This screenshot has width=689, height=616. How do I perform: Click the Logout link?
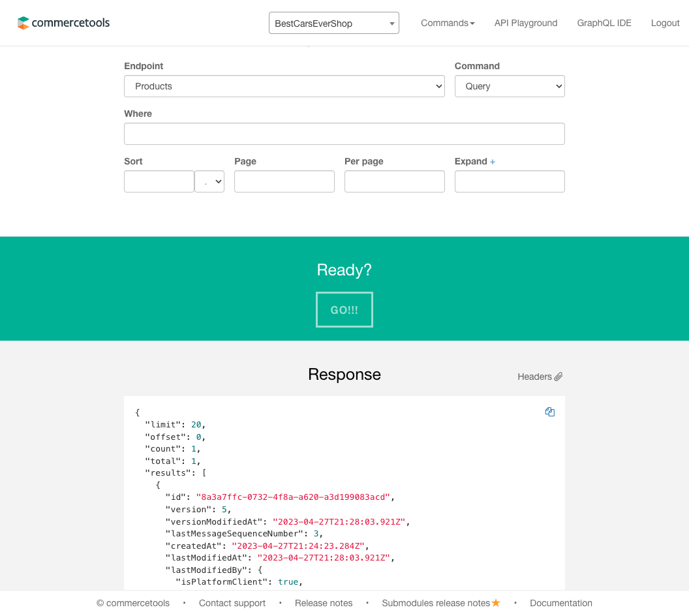coord(665,23)
